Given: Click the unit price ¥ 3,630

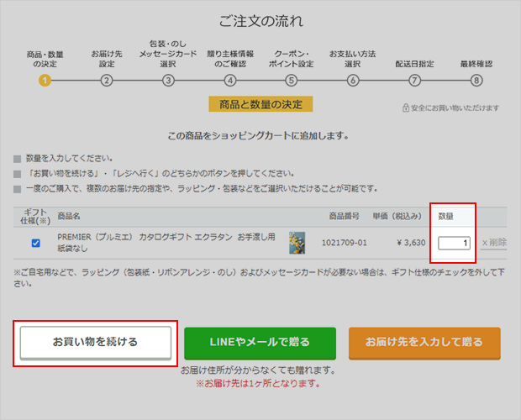Looking at the screenshot, I should point(411,243).
